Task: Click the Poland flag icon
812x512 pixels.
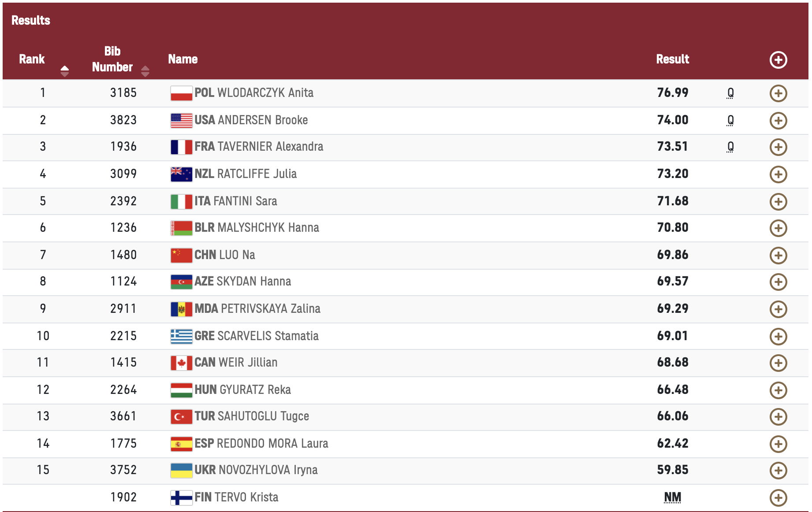Action: (x=181, y=93)
